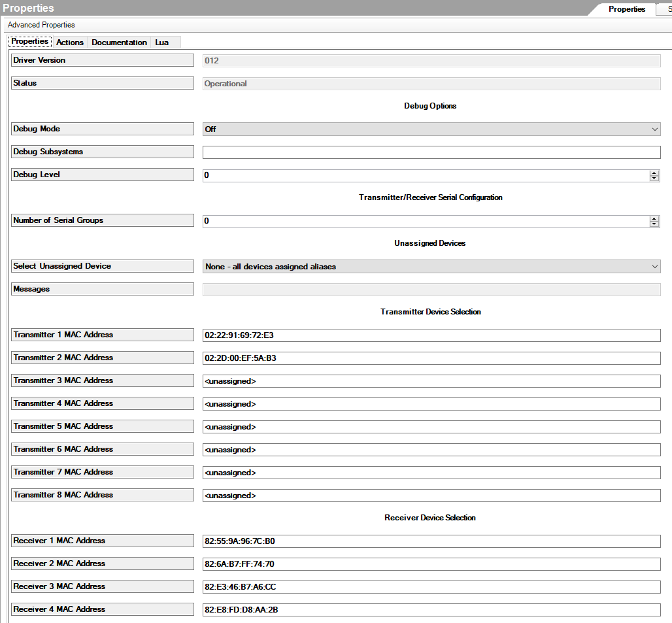Click the Debug Mode label
This screenshot has height=623, width=672.
pyautogui.click(x=103, y=129)
